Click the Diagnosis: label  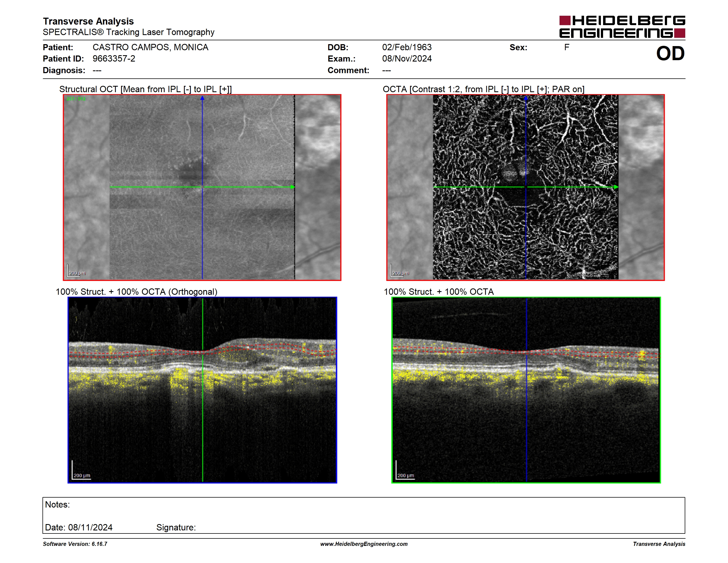coord(64,70)
